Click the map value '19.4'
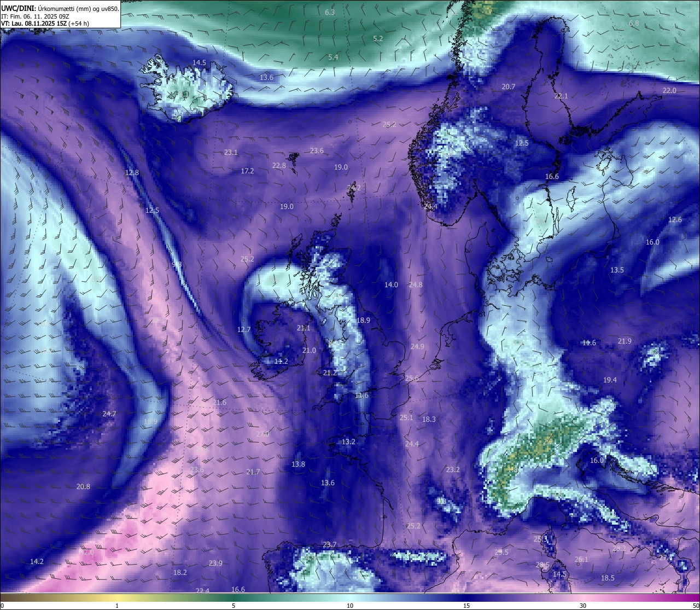 [x=610, y=380]
